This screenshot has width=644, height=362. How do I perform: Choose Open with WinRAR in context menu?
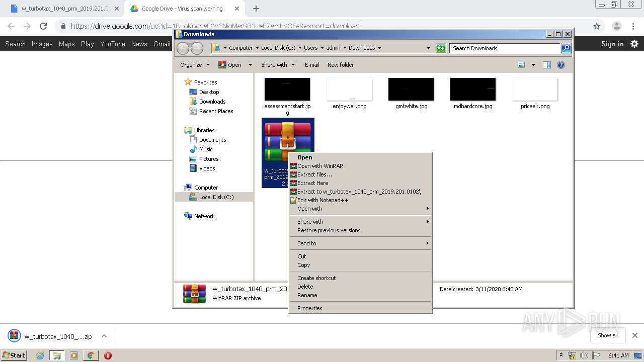pyautogui.click(x=360, y=166)
